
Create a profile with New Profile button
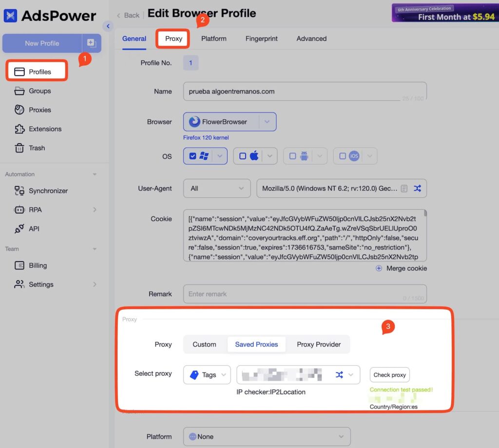42,43
